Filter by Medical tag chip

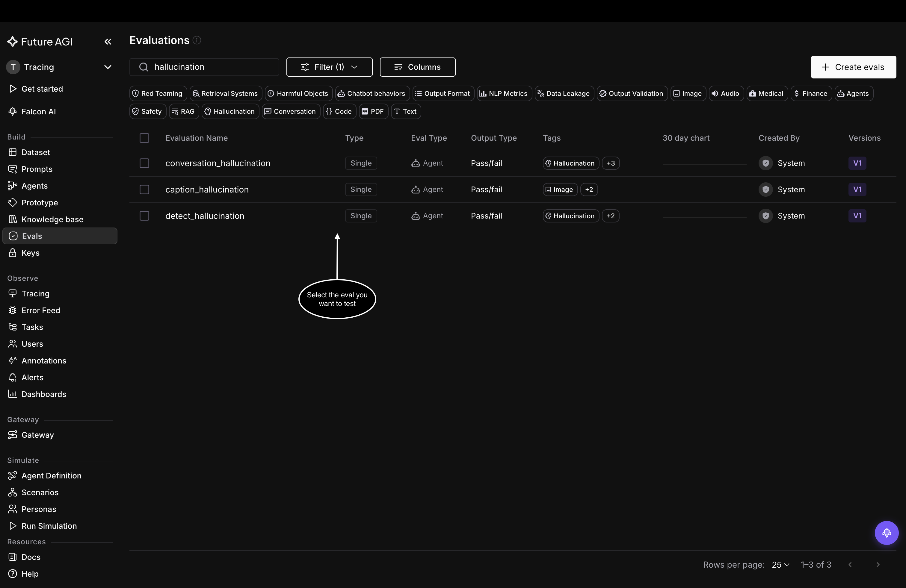(767, 93)
